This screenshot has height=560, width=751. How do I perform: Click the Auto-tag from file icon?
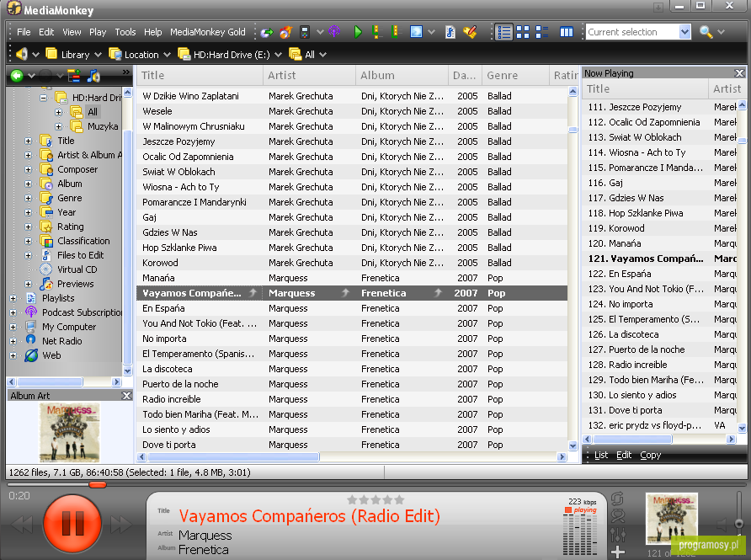coord(450,32)
